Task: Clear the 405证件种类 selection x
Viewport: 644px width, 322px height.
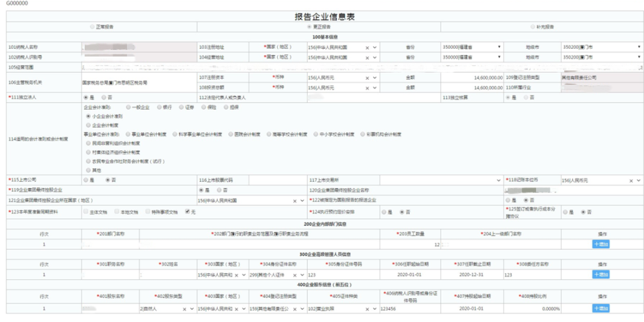Action: [367, 308]
